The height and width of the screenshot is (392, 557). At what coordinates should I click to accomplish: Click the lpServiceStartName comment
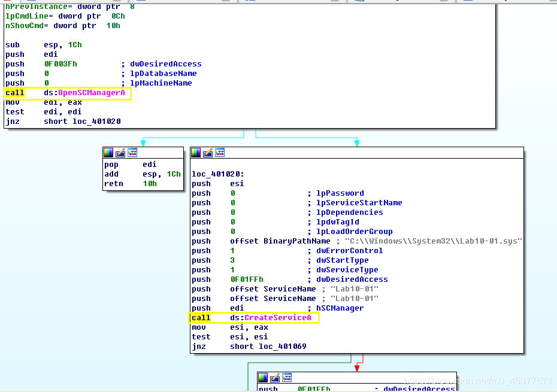click(x=359, y=203)
